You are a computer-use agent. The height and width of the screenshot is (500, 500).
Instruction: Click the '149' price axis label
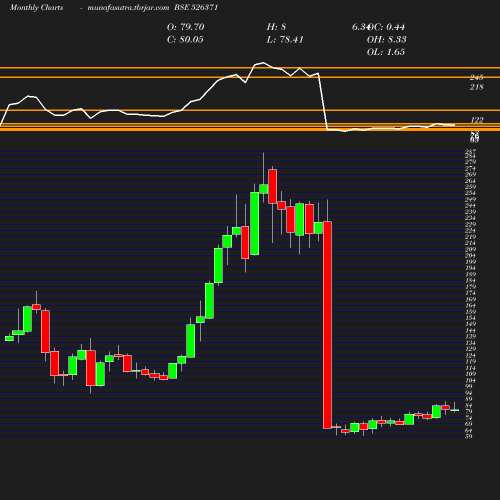click(x=470, y=324)
